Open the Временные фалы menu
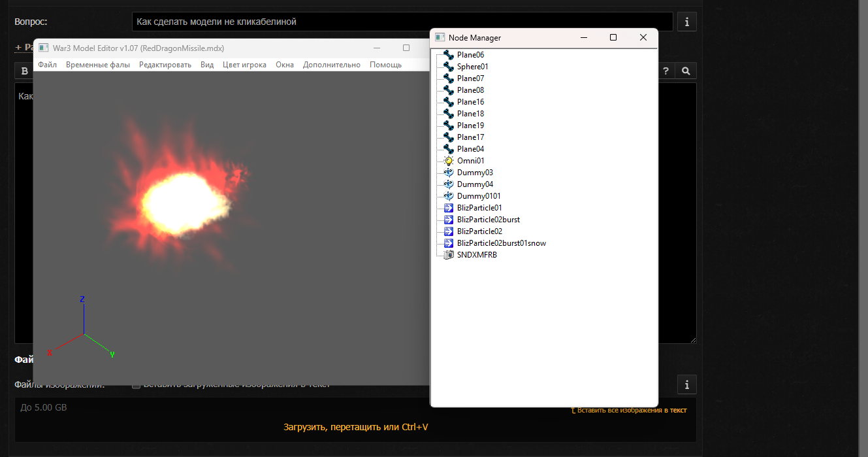Screen dimensions: 868x457 (98, 65)
